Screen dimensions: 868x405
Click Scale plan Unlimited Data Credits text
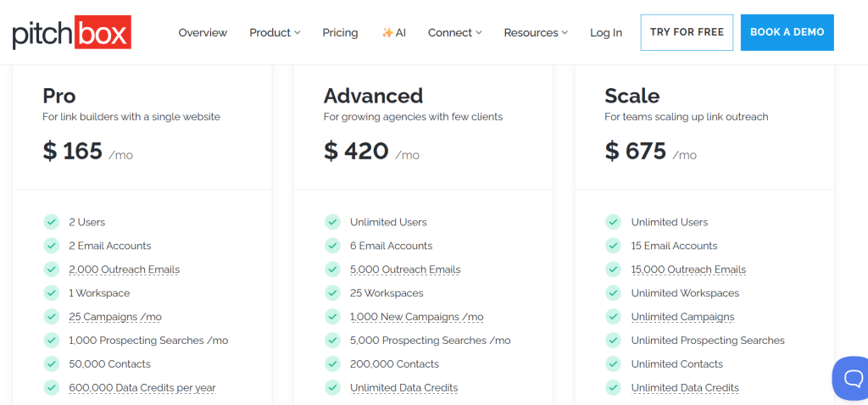point(685,388)
